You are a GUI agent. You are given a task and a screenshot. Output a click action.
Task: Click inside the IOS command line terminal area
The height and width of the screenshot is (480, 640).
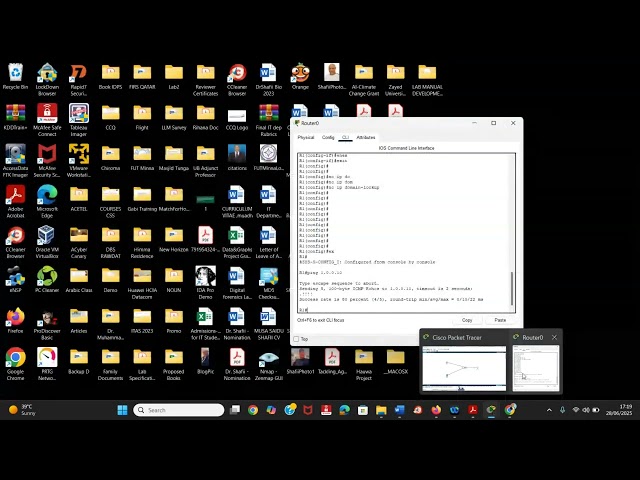pyautogui.click(x=404, y=233)
